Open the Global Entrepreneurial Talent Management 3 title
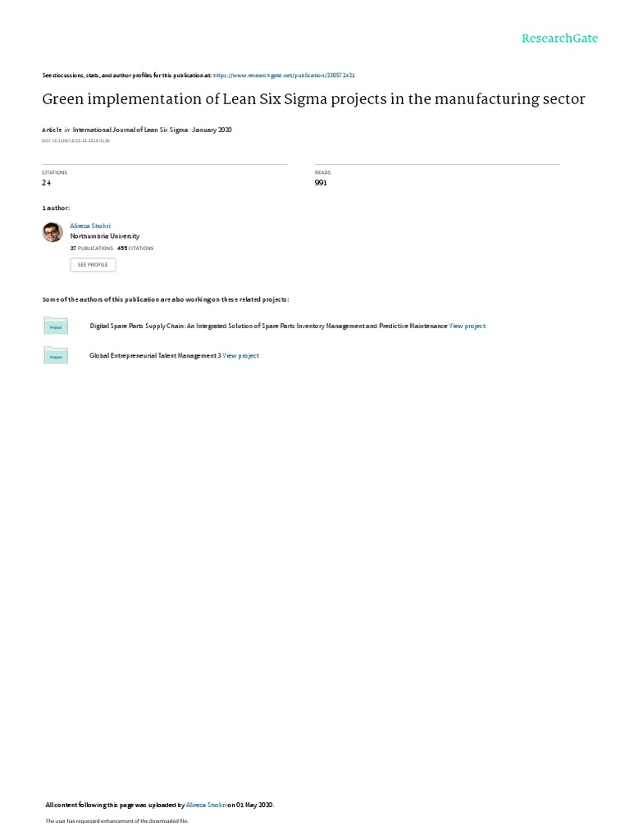The width and height of the screenshot is (630, 840). tap(155, 356)
